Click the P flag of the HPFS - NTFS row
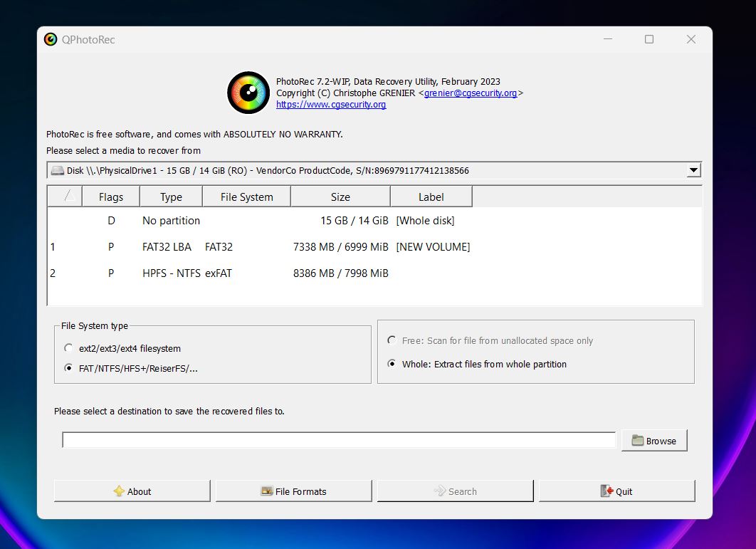This screenshot has width=756, height=549. pyautogui.click(x=111, y=273)
